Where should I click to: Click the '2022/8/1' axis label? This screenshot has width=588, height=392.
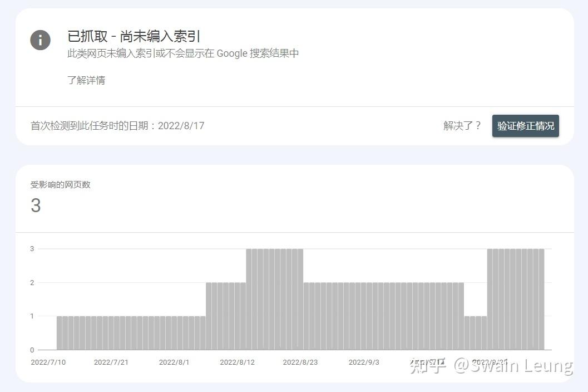click(174, 362)
